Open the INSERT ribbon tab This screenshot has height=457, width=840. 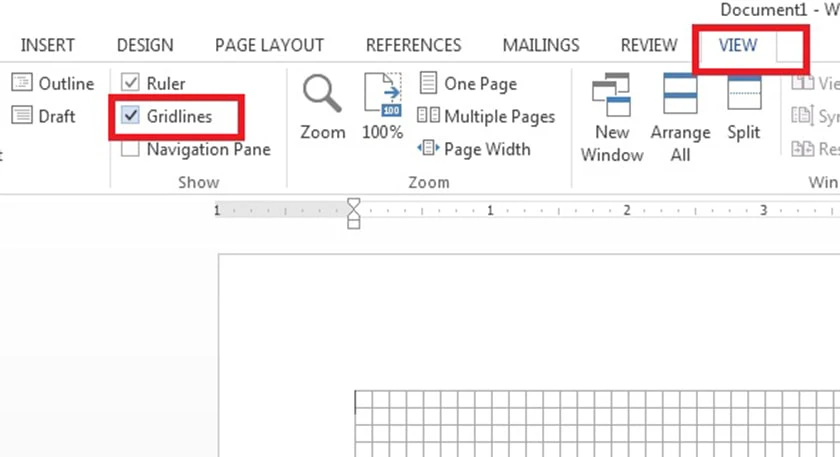pos(48,46)
